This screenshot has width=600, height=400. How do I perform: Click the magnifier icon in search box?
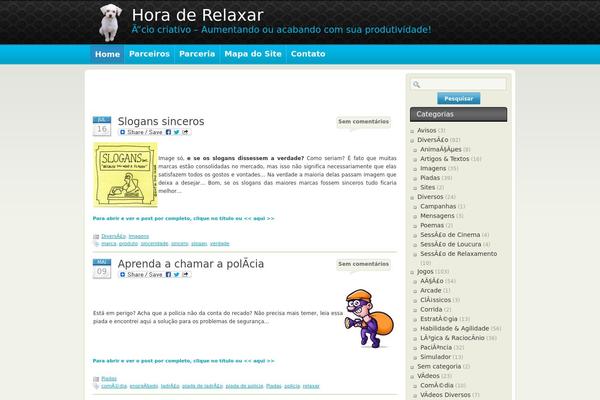coord(417,85)
